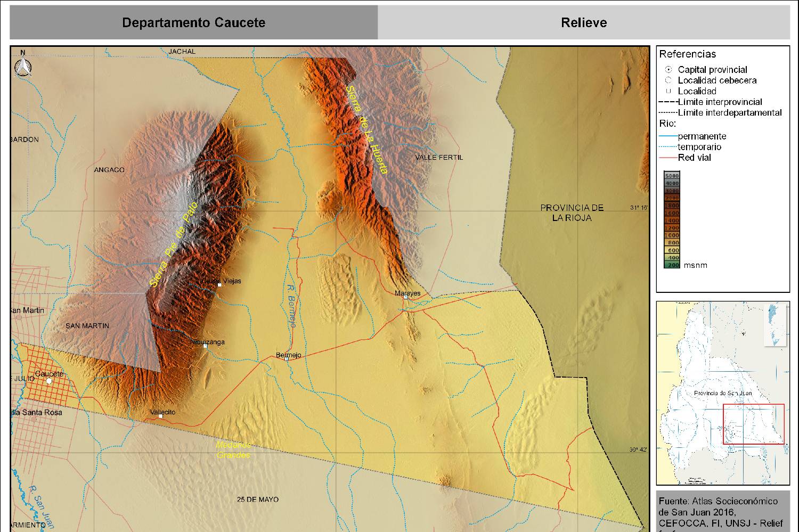The height and width of the screenshot is (532, 799).
Task: Click the PROVINCIA DE LA RIOJA label
Action: 572,212
